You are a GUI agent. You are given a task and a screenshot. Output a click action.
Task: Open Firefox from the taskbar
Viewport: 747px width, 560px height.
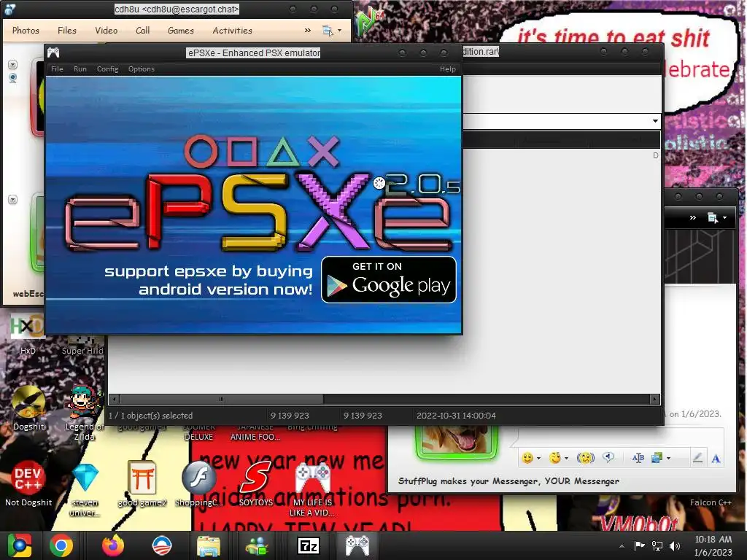(113, 545)
